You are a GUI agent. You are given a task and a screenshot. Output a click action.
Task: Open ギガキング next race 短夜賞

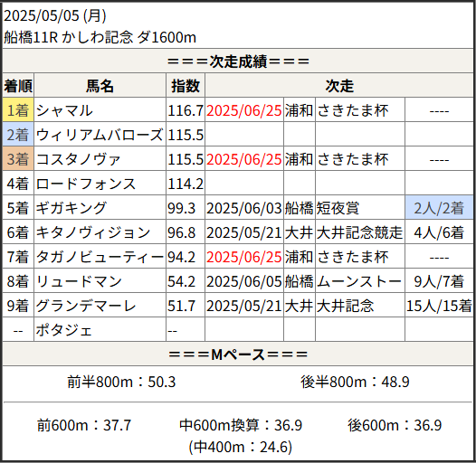338,209
